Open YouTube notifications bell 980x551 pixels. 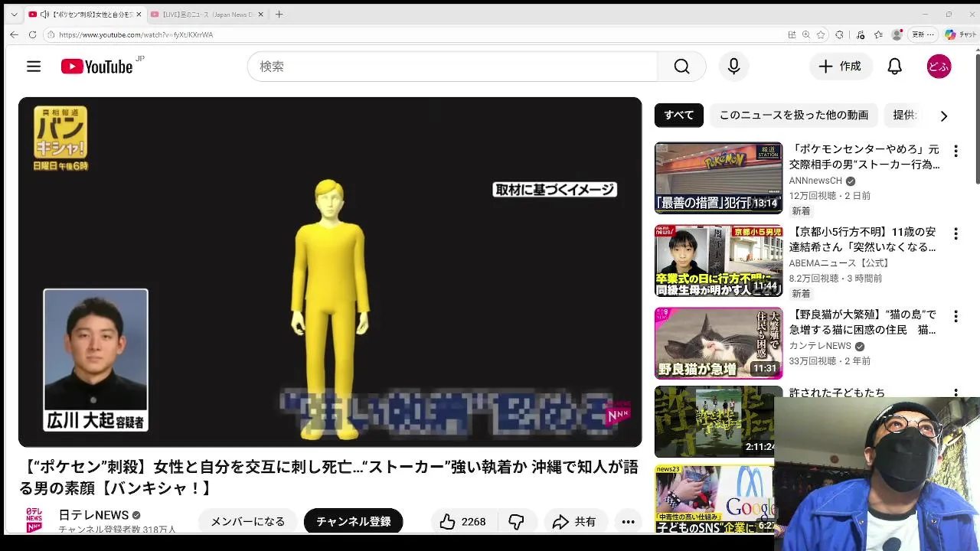coord(894,67)
